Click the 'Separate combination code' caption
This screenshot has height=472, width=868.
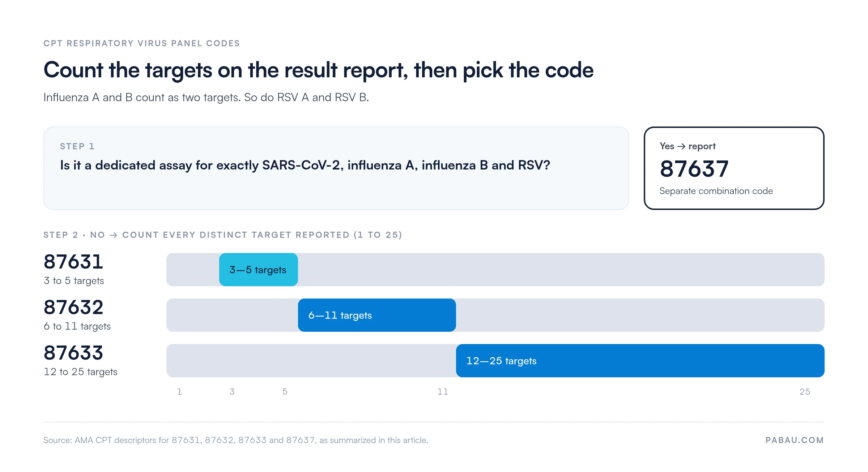click(716, 191)
